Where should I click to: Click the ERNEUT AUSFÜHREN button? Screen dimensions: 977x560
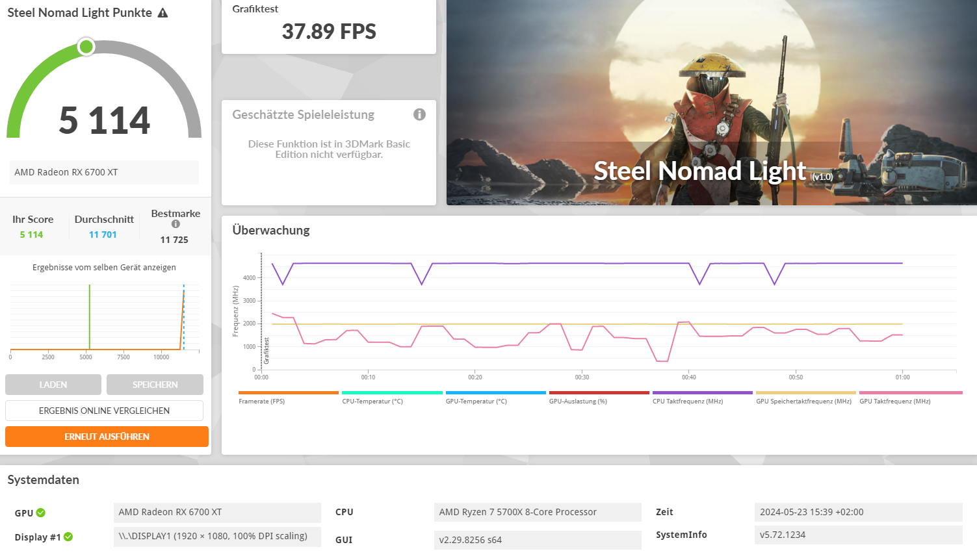coord(107,437)
